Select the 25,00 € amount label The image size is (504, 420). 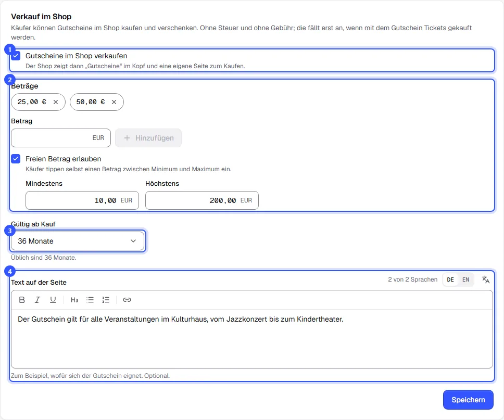click(32, 102)
